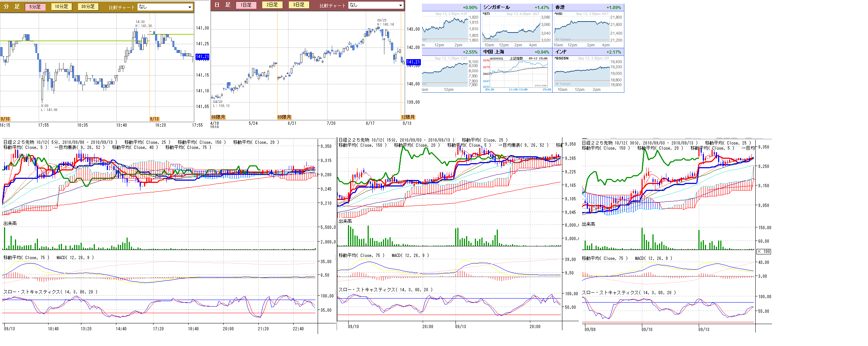This screenshot has width=868, height=346.
Task: Open the 中国 上海 index chart
Action: click(516, 74)
